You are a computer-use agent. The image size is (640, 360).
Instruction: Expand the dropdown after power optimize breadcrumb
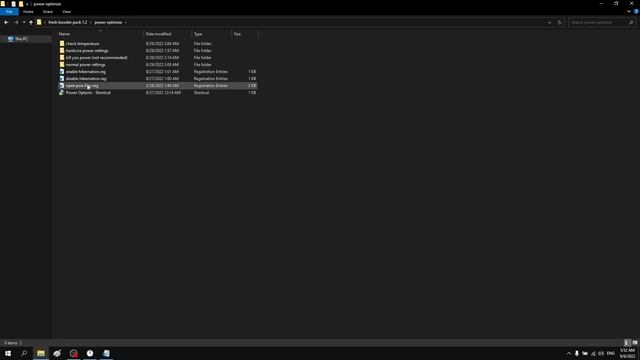[126, 22]
